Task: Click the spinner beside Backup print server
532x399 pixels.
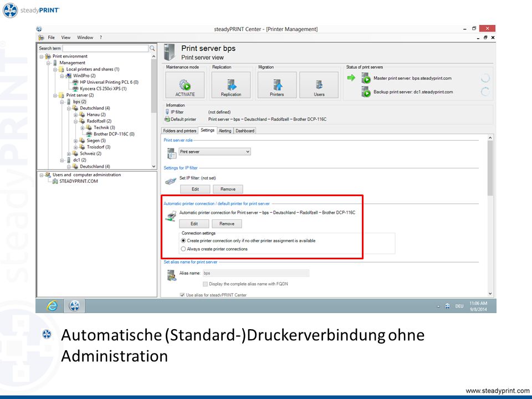Action: (485, 91)
